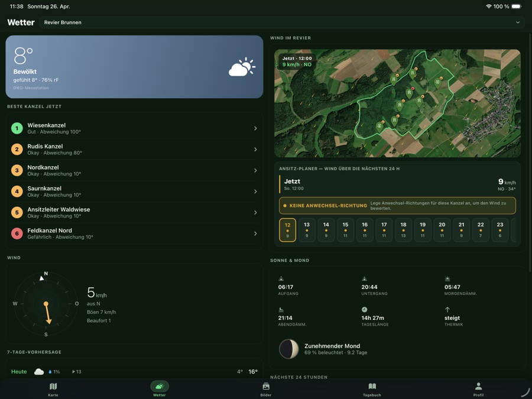Choose the 15 o'clock hour in the Ansitz-Planer

point(345,230)
